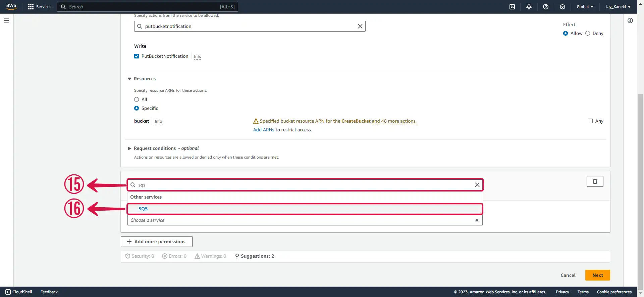Click the warning triangle beside bucket ARN message
Screen dimensions: 644x297
(x=256, y=121)
